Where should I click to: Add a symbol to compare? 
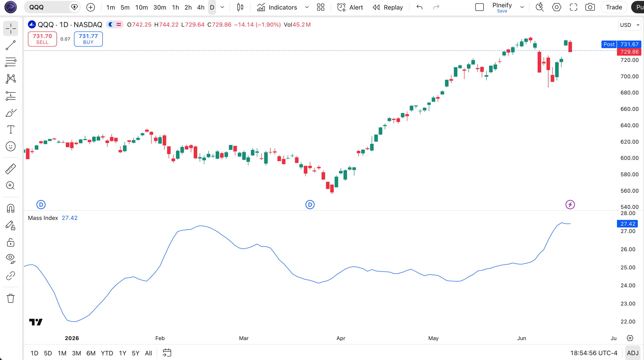coord(90,7)
